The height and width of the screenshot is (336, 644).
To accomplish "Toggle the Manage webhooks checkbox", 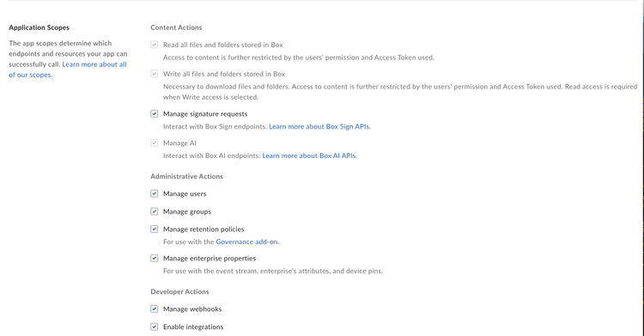I will [154, 309].
